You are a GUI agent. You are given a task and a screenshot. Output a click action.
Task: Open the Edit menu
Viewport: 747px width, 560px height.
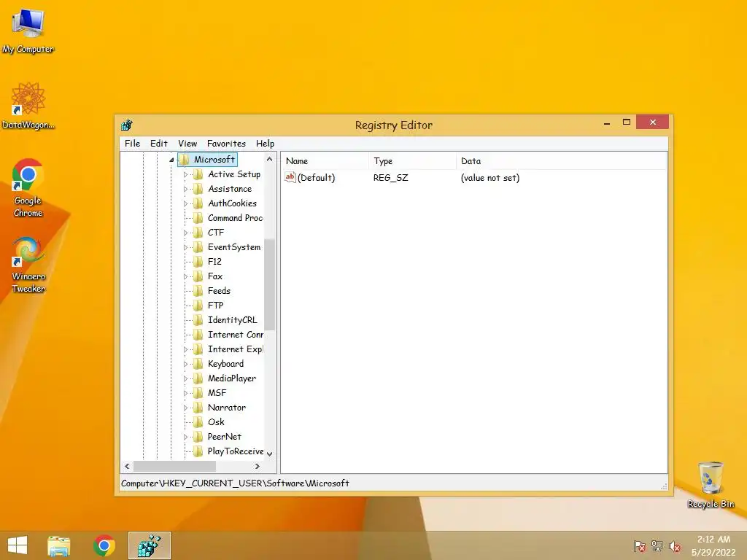pyautogui.click(x=158, y=144)
